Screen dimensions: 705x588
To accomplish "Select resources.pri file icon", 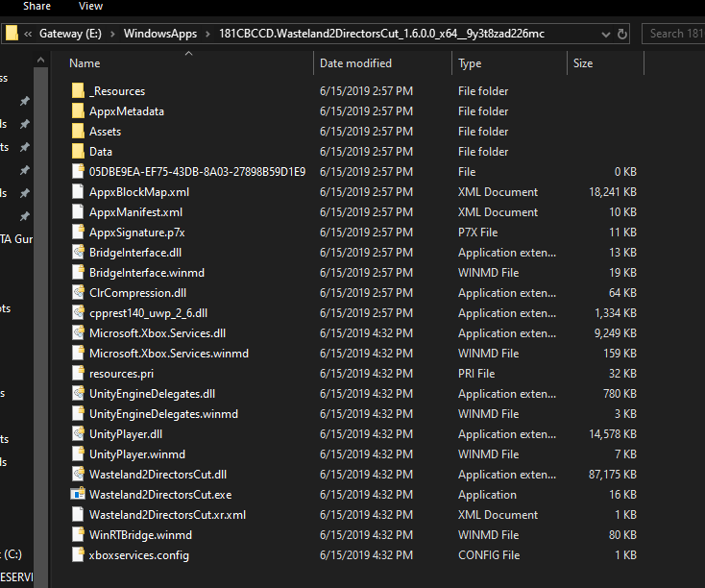I will tap(78, 374).
